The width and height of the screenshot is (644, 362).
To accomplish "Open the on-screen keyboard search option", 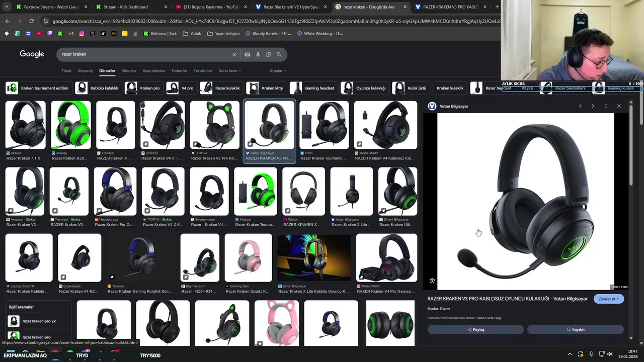I will tap(247, 54).
